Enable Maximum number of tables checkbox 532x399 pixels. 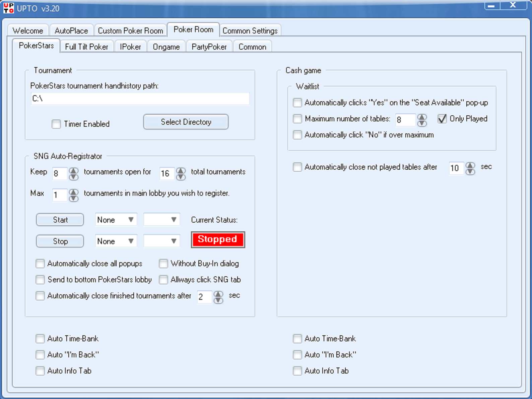point(297,119)
